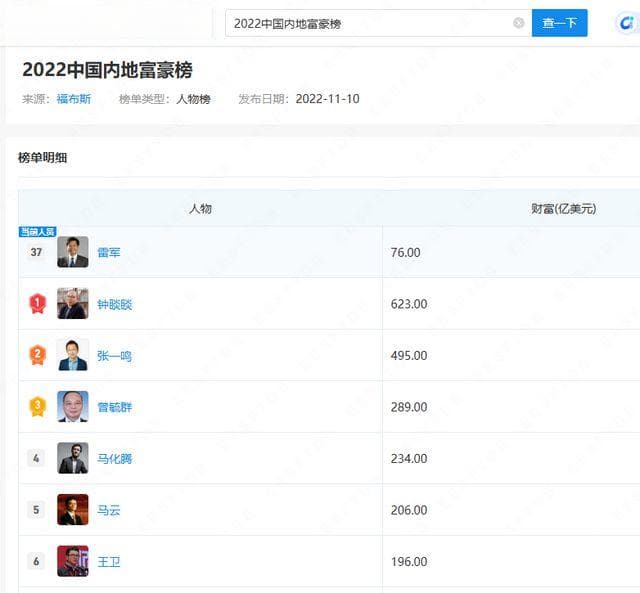This screenshot has width=640, height=593.
Task: Focus the 2022中国内地富豪榜 search field
Action: point(378,23)
